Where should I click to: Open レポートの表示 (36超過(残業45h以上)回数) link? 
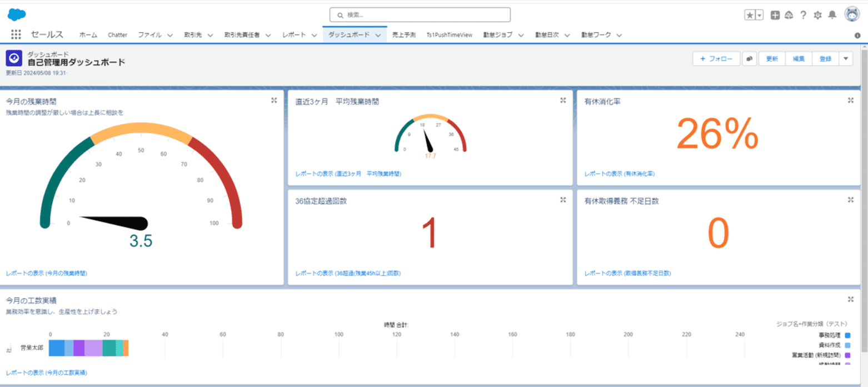click(347, 273)
